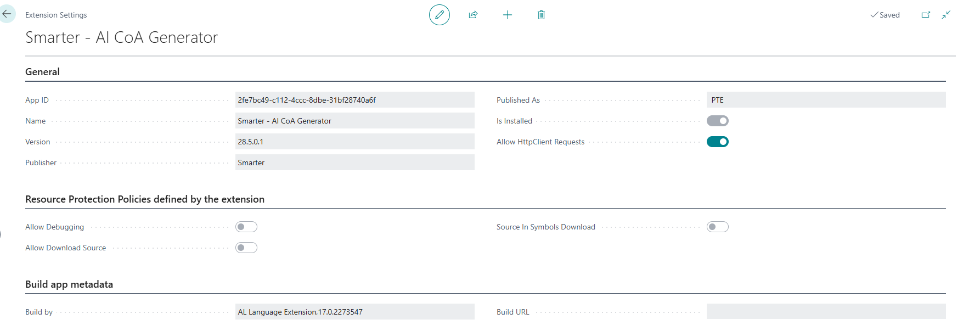Click the Build by field
The width and height of the screenshot is (980, 336).
coord(355,312)
